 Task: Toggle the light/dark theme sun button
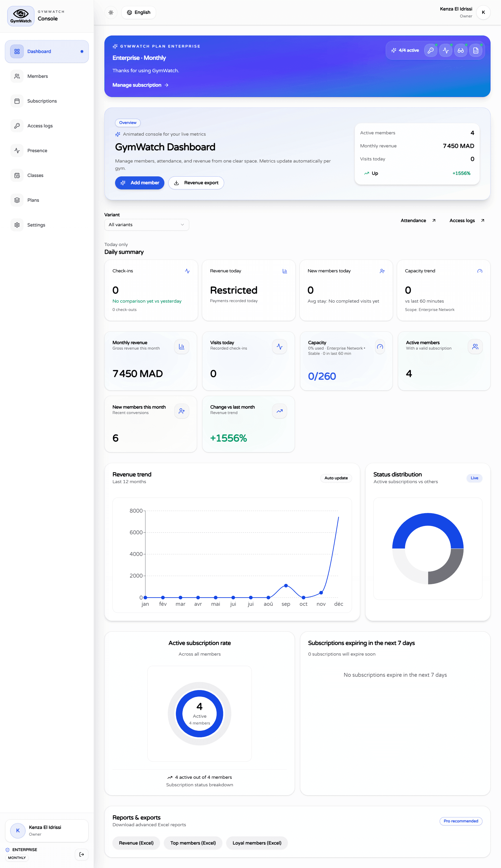111,12
